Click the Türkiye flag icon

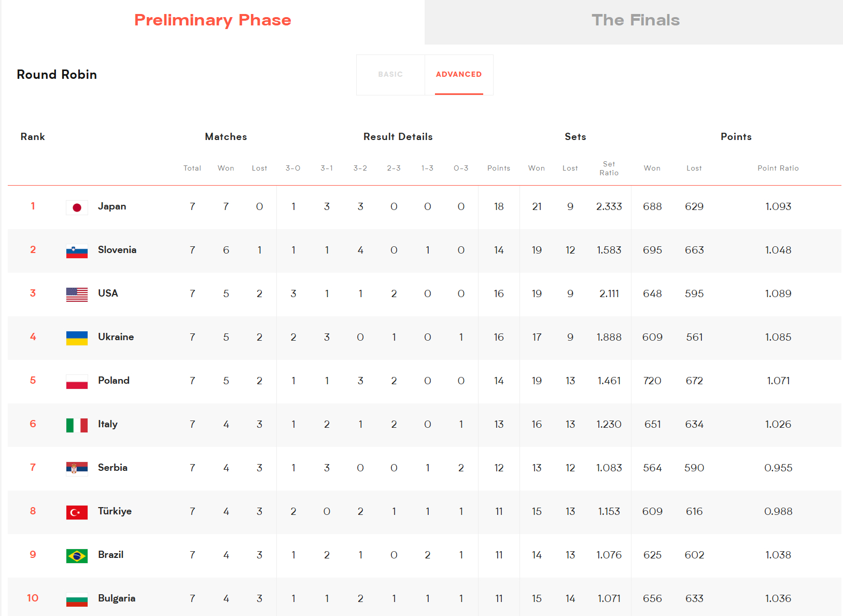77,512
